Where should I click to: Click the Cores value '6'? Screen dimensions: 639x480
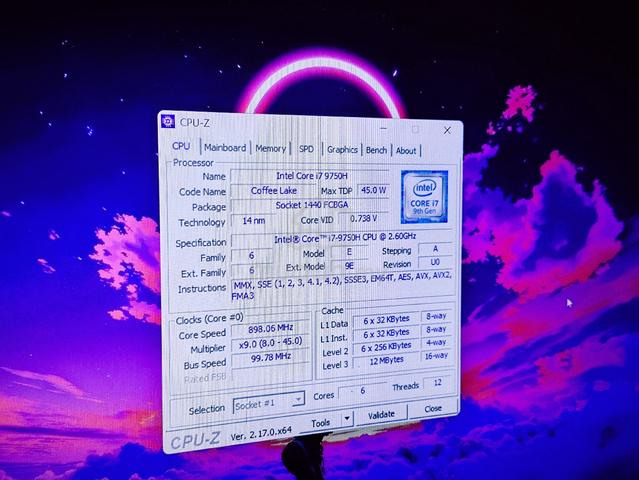362,391
